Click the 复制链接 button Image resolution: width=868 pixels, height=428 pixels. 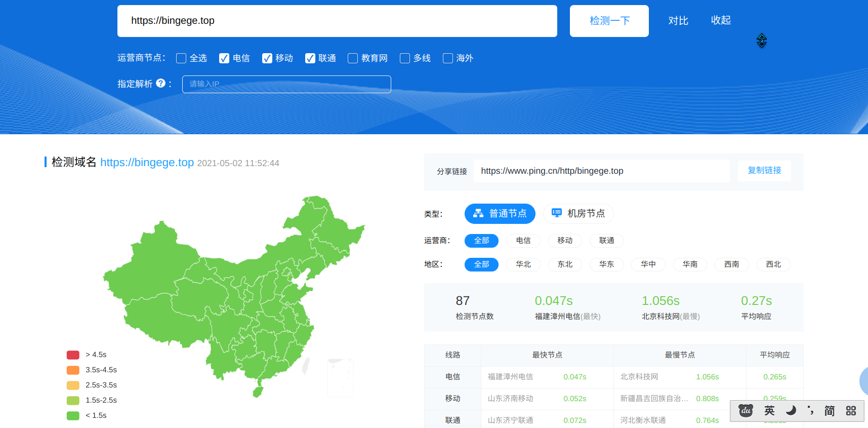tap(764, 171)
